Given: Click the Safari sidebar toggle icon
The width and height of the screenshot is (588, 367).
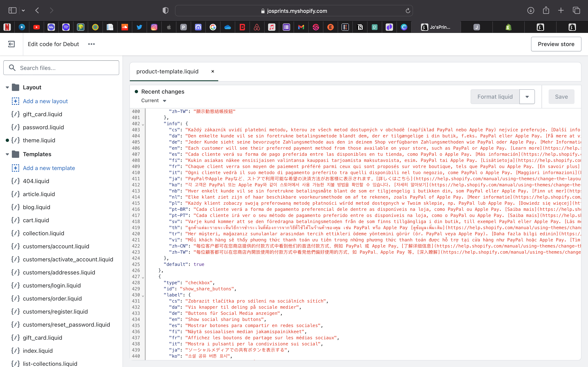Looking at the screenshot, I should click(12, 10).
